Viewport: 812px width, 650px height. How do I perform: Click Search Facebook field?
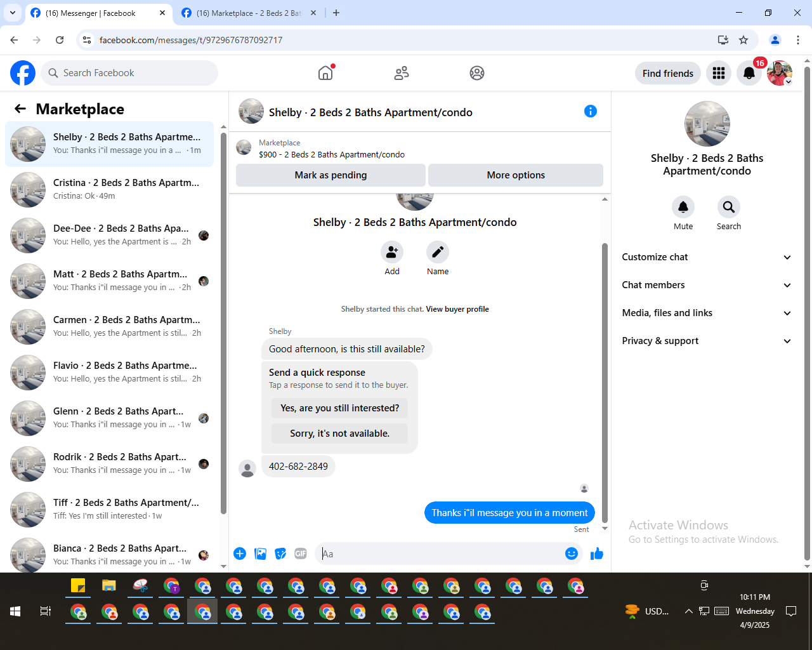click(129, 73)
